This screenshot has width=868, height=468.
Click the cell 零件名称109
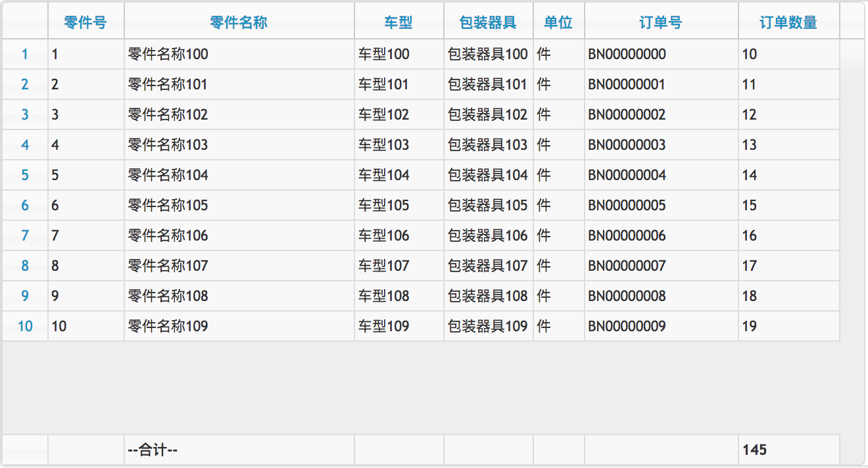click(239, 327)
